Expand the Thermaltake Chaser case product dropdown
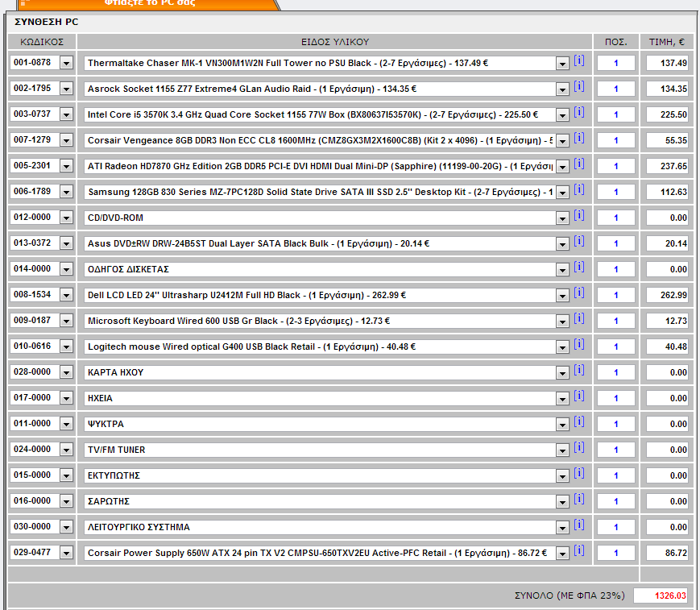The width and height of the screenshot is (700, 610). tap(562, 64)
